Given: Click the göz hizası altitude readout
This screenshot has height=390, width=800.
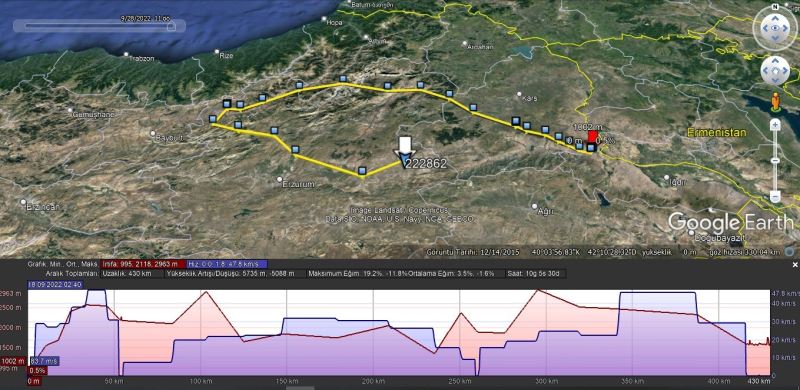Looking at the screenshot, I should click(x=745, y=252).
